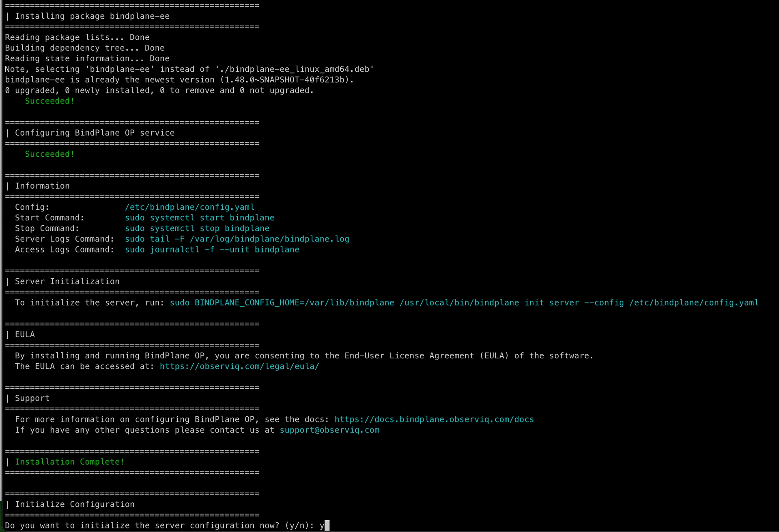Click the 'Configuring BindPlane OP service' heading

click(95, 133)
